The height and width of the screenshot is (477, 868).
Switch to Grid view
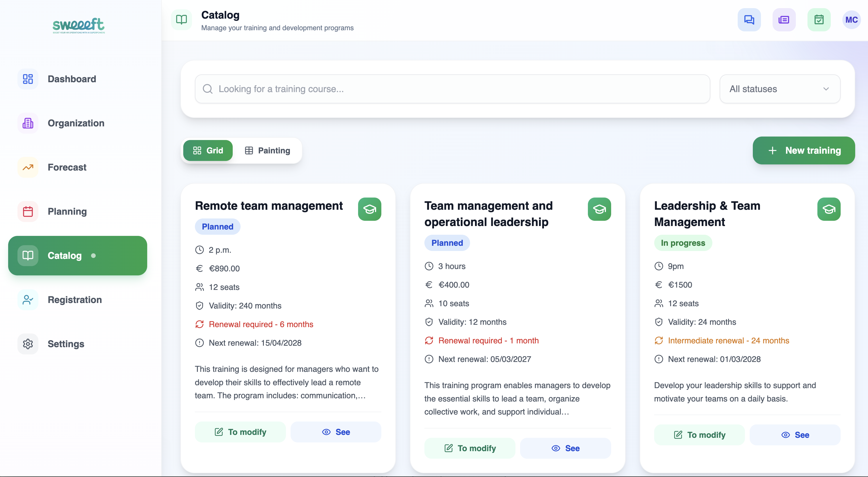[208, 150]
